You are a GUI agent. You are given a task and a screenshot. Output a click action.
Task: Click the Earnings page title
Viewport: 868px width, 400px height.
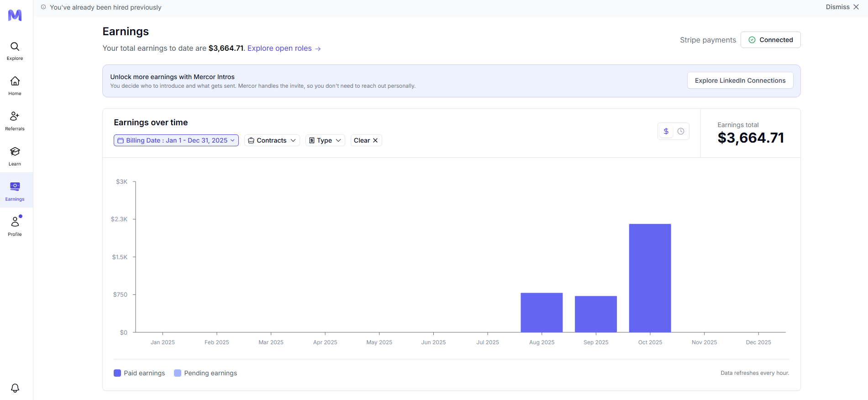pyautogui.click(x=126, y=32)
